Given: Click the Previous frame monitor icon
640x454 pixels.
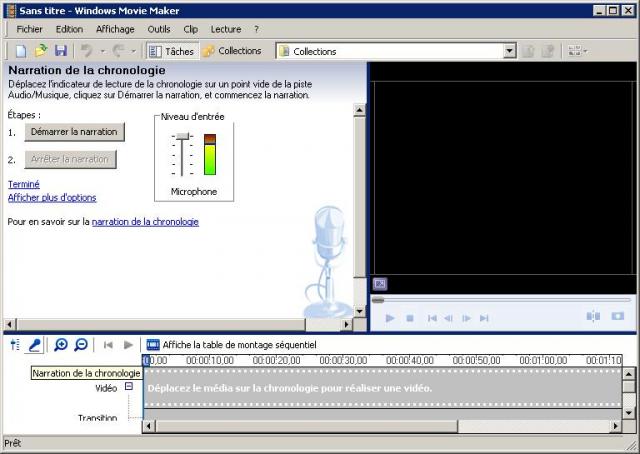Looking at the screenshot, I should coord(449,318).
